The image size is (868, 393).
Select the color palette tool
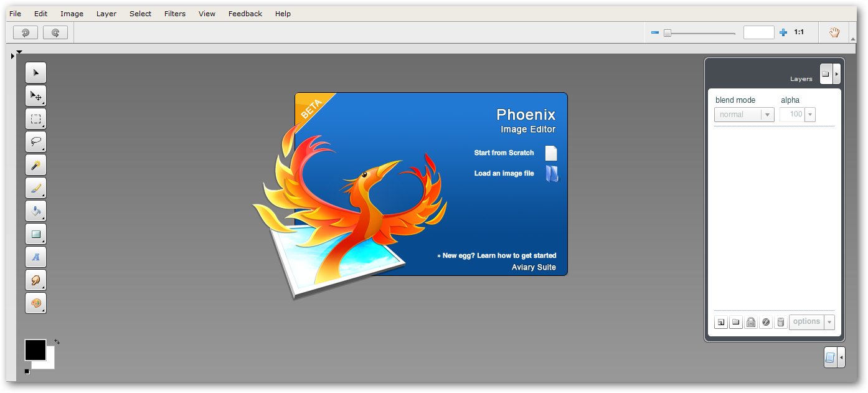(35, 303)
